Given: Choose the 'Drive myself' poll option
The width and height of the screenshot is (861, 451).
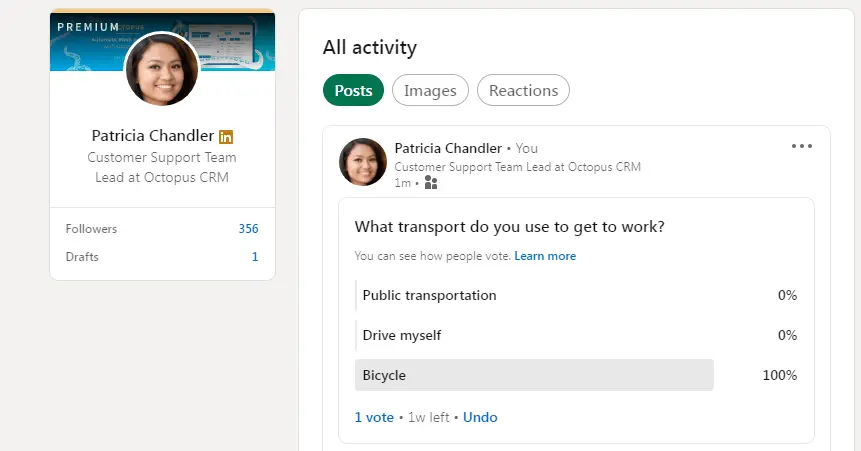Looking at the screenshot, I should point(401,335).
